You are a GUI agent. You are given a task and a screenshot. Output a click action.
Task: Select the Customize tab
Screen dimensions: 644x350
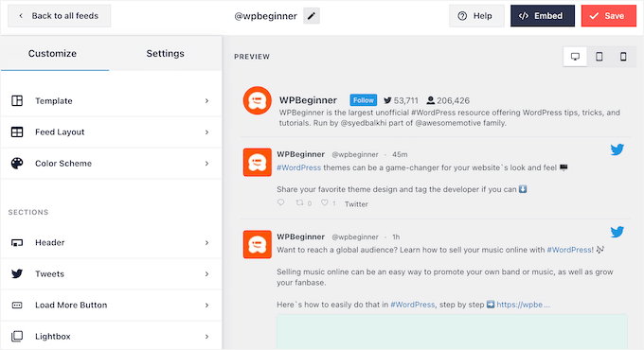[53, 53]
